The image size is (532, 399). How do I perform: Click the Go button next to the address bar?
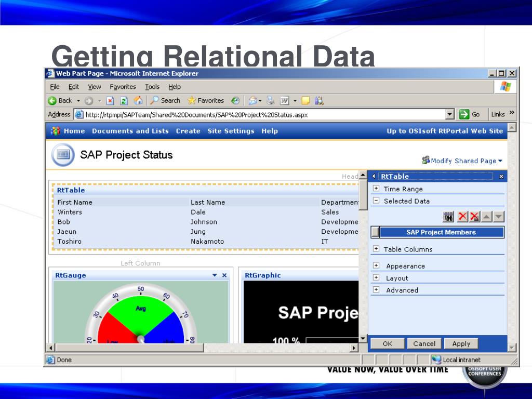469,114
